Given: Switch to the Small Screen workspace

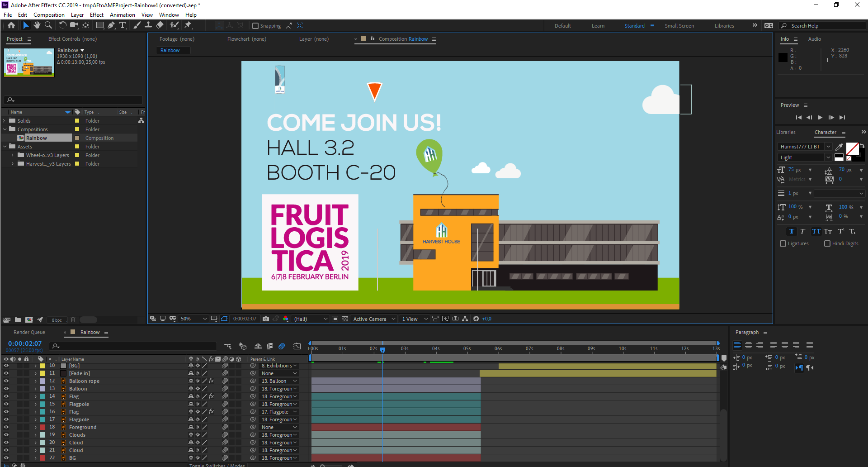Looking at the screenshot, I should [679, 26].
